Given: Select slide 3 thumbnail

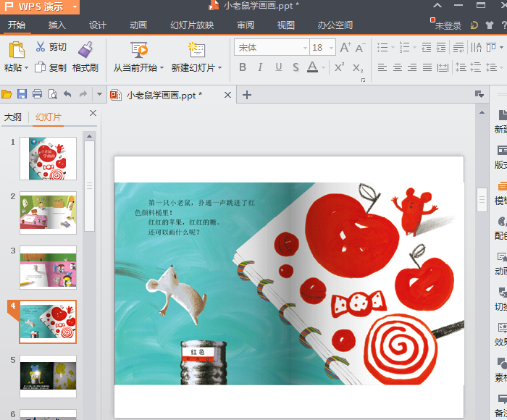Looking at the screenshot, I should click(49, 267).
